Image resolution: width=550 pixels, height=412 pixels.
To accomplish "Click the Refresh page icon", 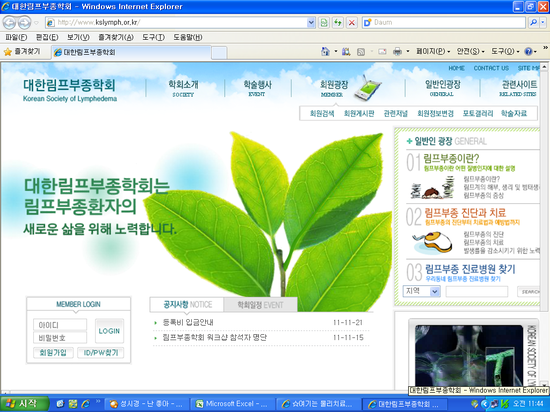I will tap(337, 23).
